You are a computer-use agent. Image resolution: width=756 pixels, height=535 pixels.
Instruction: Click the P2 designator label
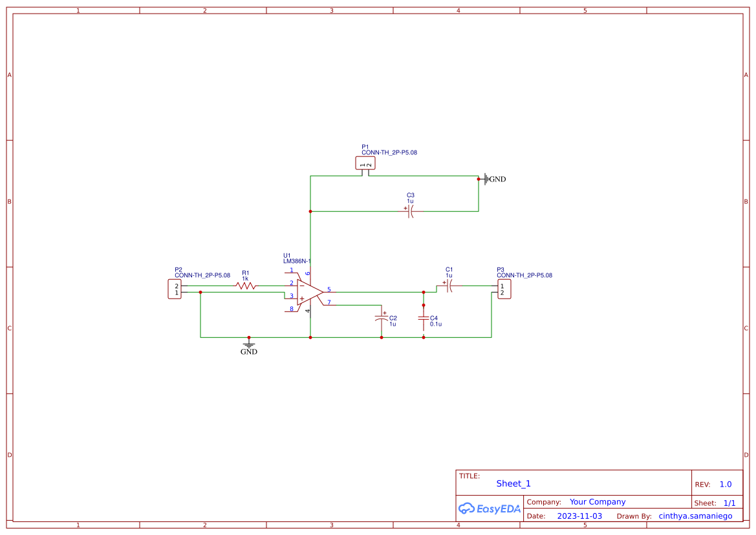pyautogui.click(x=178, y=270)
